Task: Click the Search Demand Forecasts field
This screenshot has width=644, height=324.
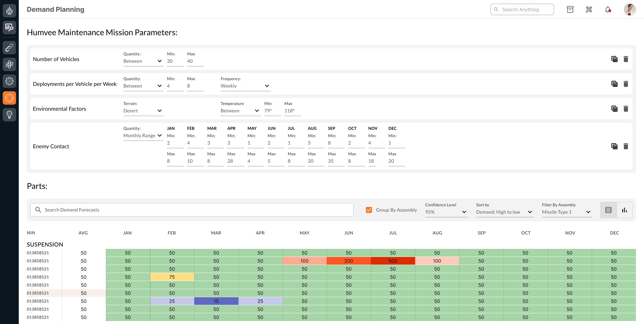Action: pyautogui.click(x=192, y=210)
